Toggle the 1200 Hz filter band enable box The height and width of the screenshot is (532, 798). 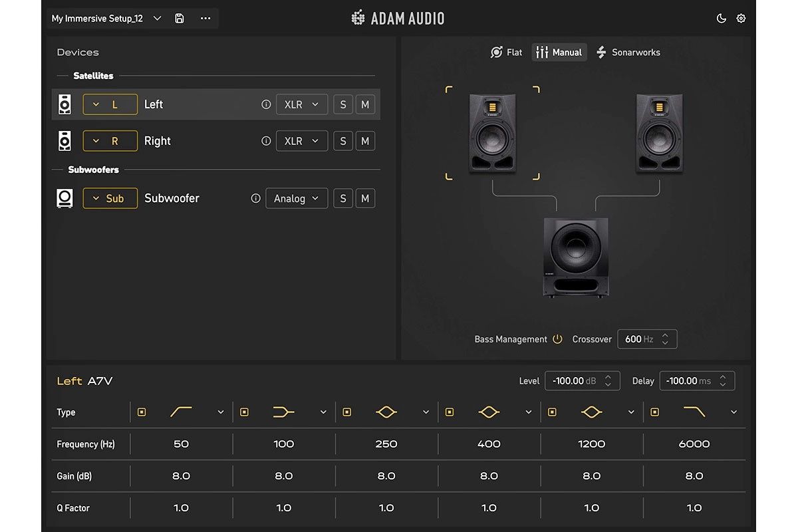click(x=552, y=412)
